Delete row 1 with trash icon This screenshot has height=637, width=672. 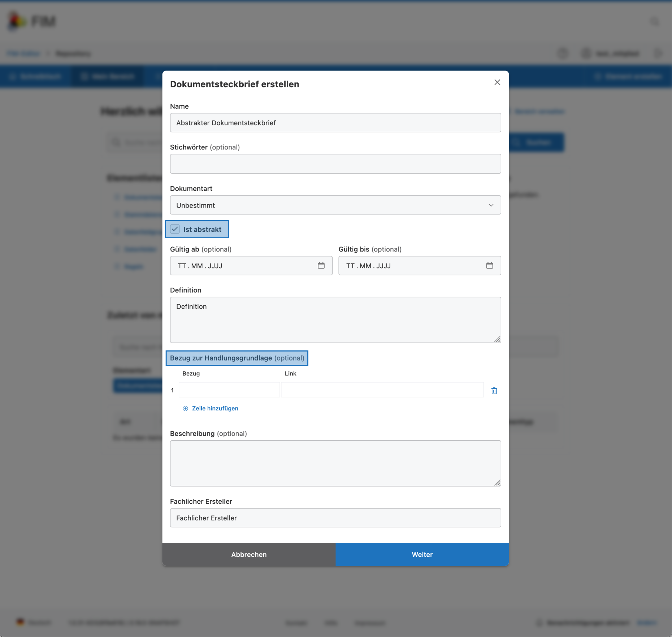click(494, 391)
